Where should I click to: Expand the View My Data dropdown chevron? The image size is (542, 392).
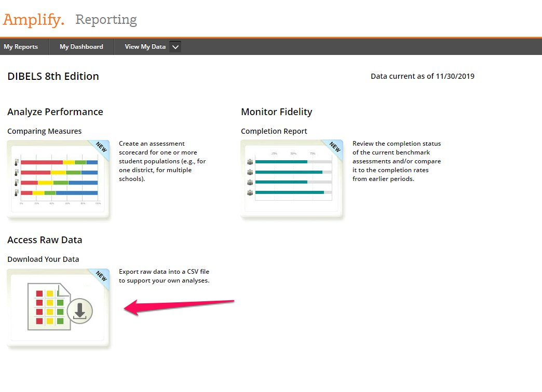[x=175, y=47]
